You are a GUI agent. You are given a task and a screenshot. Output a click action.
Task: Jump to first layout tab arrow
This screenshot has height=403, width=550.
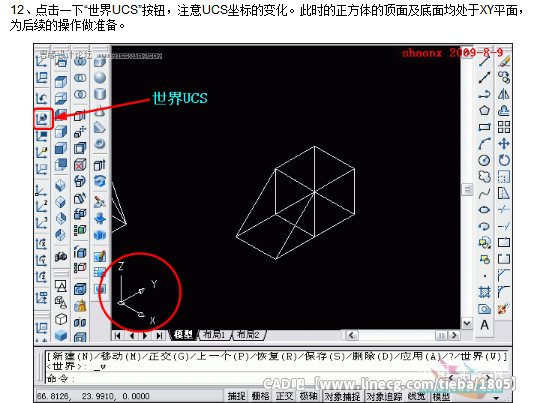[x=118, y=336]
